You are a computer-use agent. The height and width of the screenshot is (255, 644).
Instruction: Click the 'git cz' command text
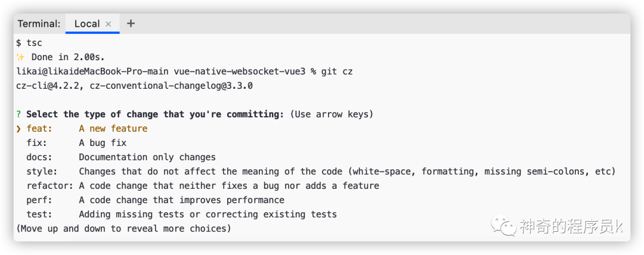pos(337,71)
